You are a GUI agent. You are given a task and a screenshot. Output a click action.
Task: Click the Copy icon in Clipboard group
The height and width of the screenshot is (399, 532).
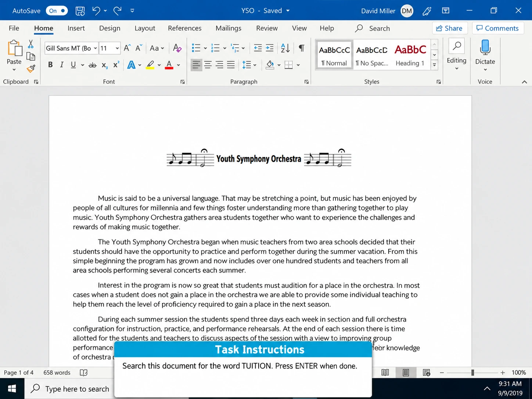pos(31,56)
